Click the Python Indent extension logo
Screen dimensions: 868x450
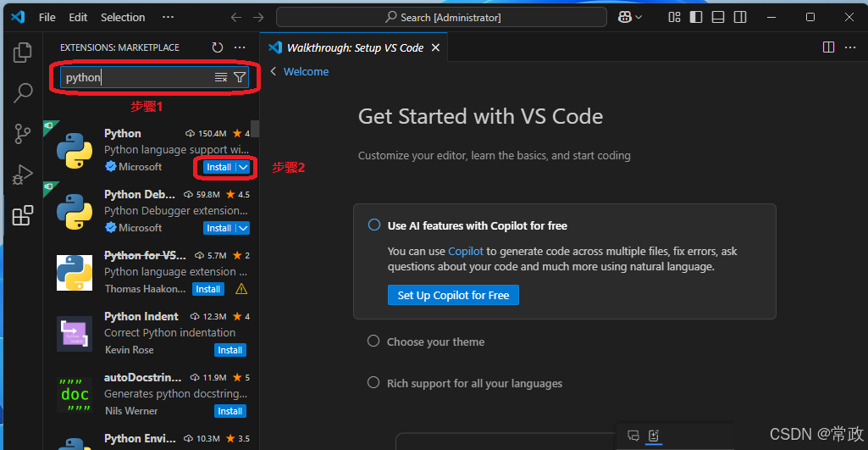(75, 334)
